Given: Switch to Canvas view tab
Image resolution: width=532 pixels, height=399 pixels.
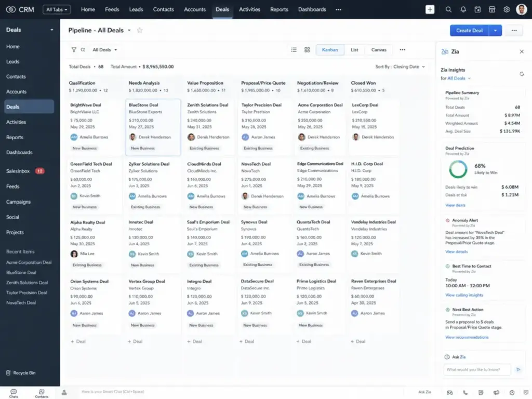Looking at the screenshot, I should pyautogui.click(x=379, y=50).
